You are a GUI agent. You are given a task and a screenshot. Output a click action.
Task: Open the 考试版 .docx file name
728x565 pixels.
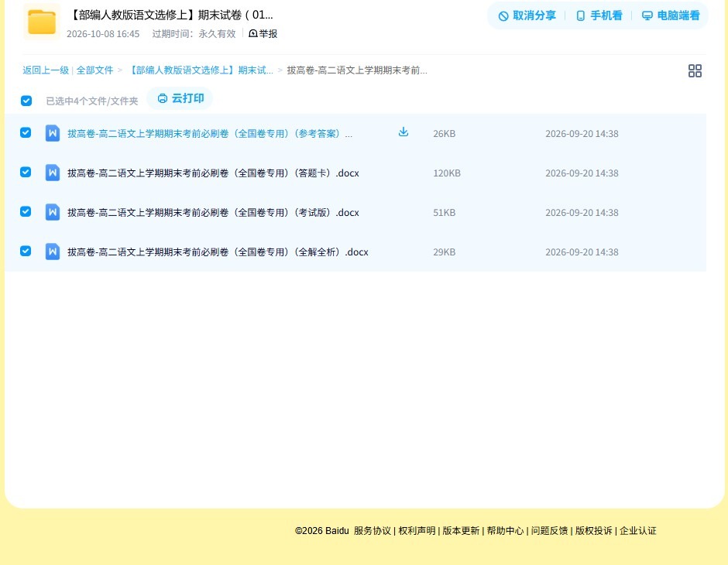(x=213, y=213)
